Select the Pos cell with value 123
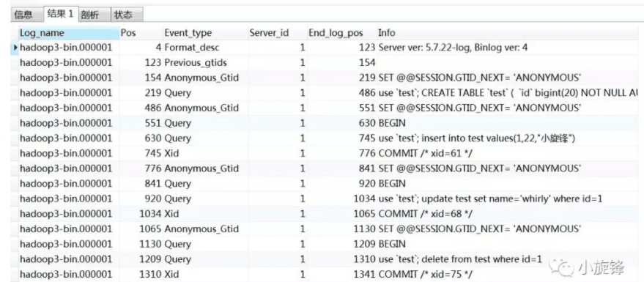Viewport: 644px width, 282px height. click(x=141, y=63)
